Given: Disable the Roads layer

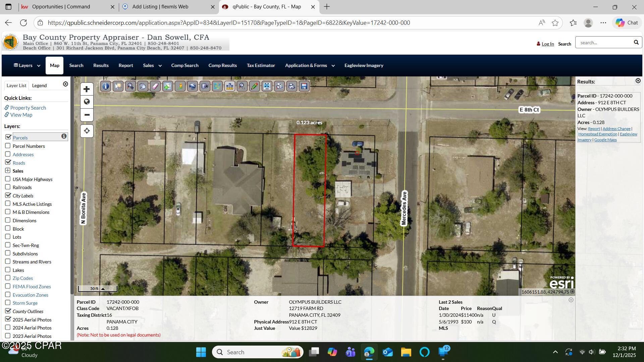Looking at the screenshot, I should (8, 162).
